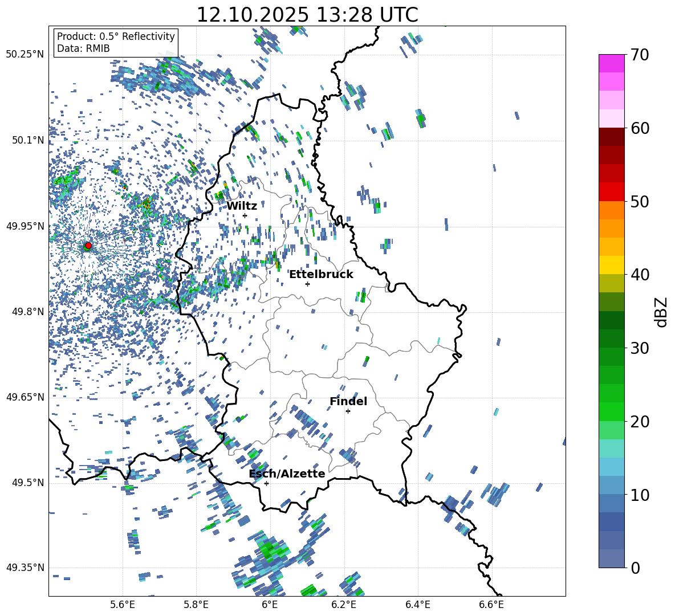Click the 50 value on colorbar
The height and width of the screenshot is (616, 675).
tap(640, 202)
